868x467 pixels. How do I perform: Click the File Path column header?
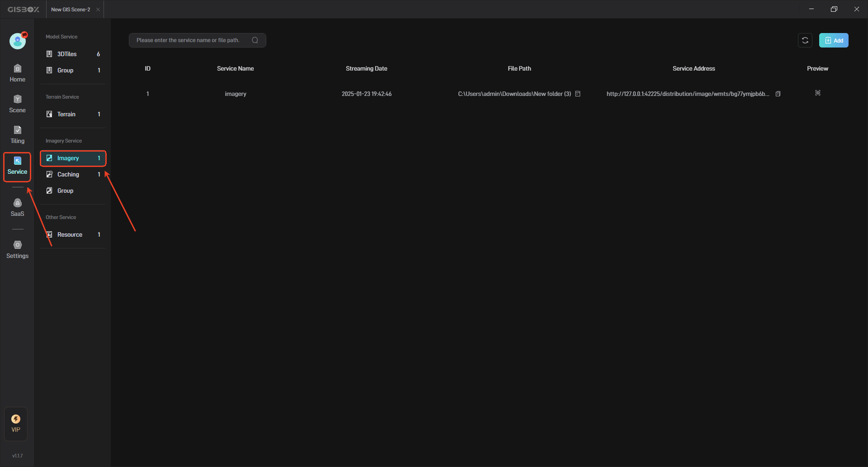[x=519, y=68]
